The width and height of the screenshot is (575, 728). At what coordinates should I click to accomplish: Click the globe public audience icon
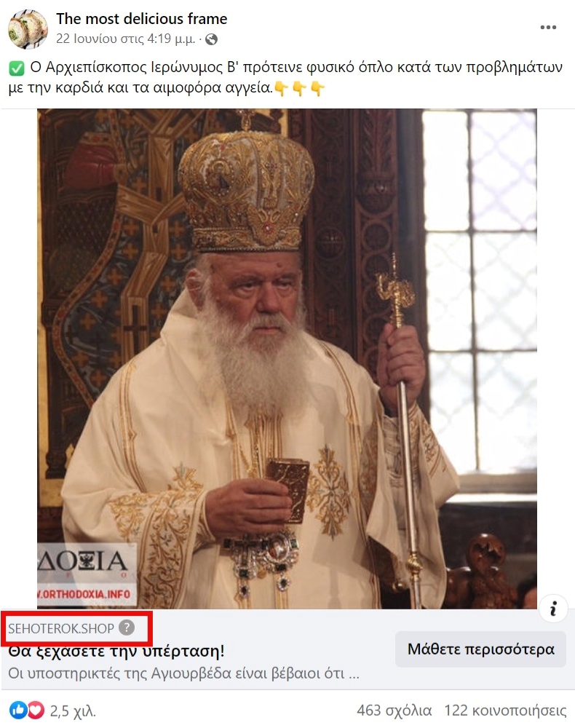pyautogui.click(x=212, y=39)
